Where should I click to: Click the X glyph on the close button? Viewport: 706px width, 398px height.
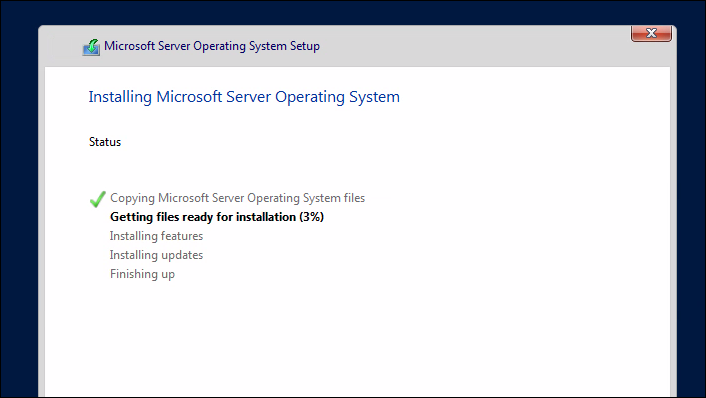coord(651,33)
